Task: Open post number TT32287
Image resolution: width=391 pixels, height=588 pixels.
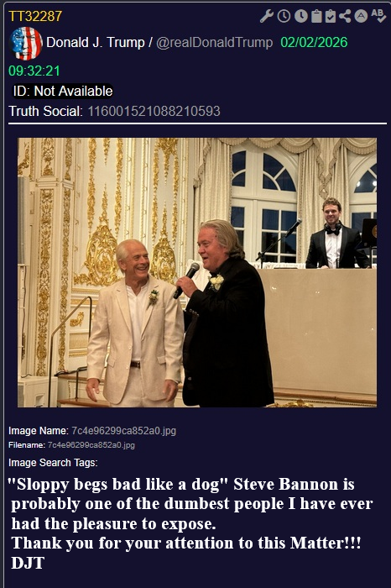Action: click(35, 16)
